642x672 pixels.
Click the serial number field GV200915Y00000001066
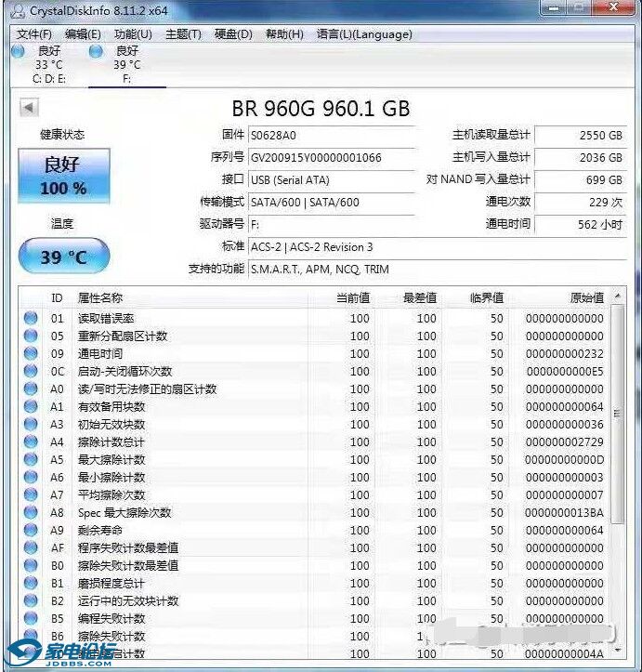(332, 158)
